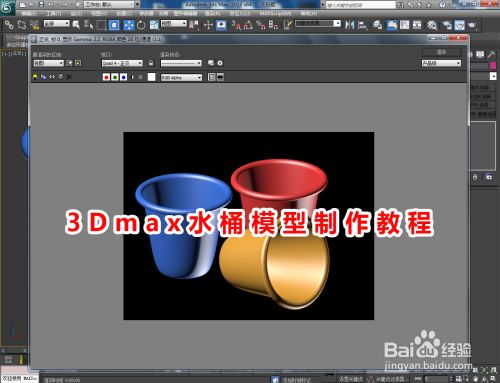This screenshot has height=383, width=500.
Task: Open the Material Editor sphere icon
Action: [432, 25]
